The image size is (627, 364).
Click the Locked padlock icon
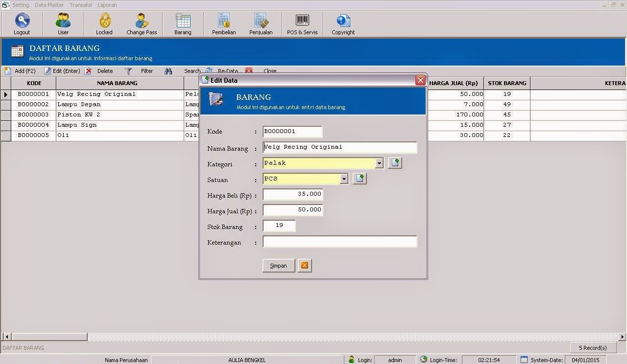tap(104, 21)
